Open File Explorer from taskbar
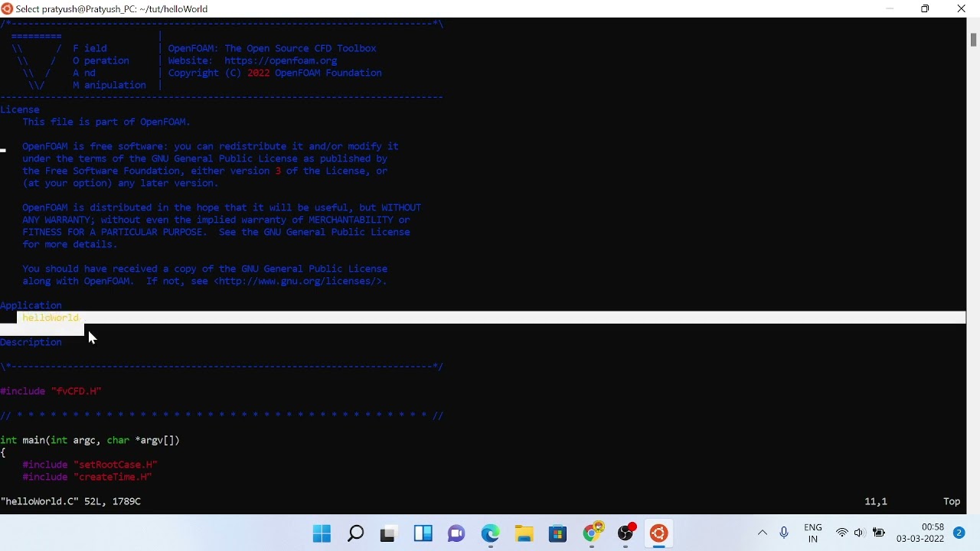980x551 pixels. coord(524,533)
